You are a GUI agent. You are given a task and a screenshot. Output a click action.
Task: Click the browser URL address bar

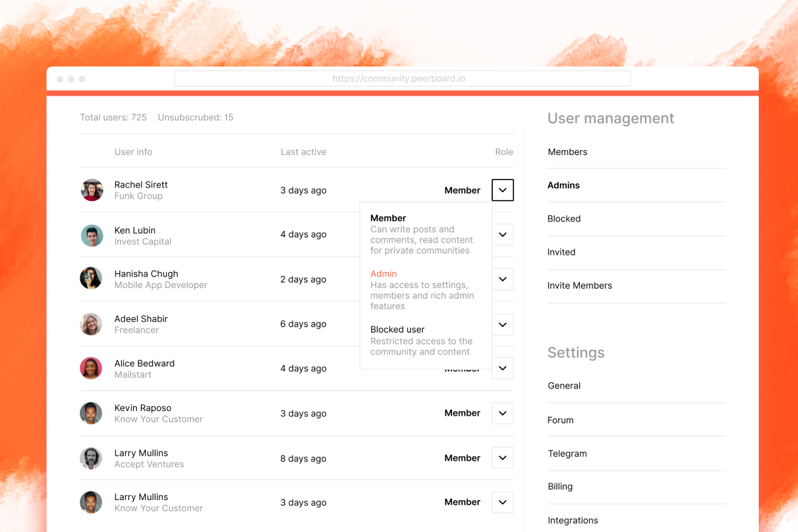402,78
